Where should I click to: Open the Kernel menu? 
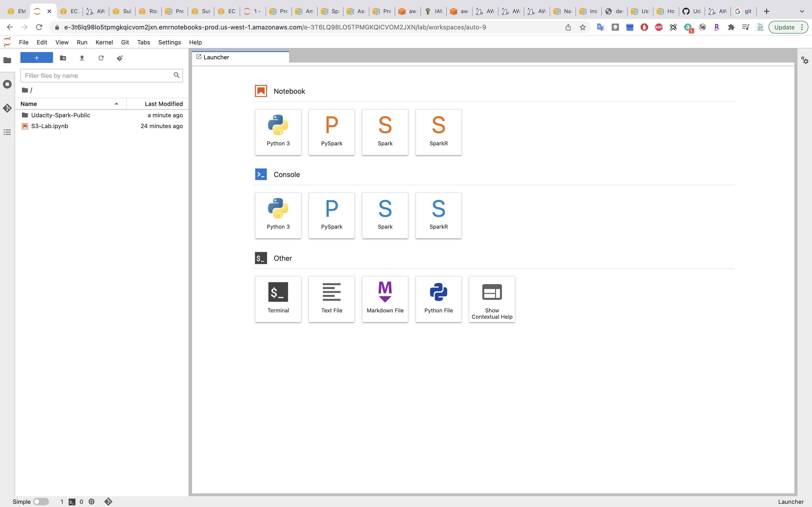(104, 42)
